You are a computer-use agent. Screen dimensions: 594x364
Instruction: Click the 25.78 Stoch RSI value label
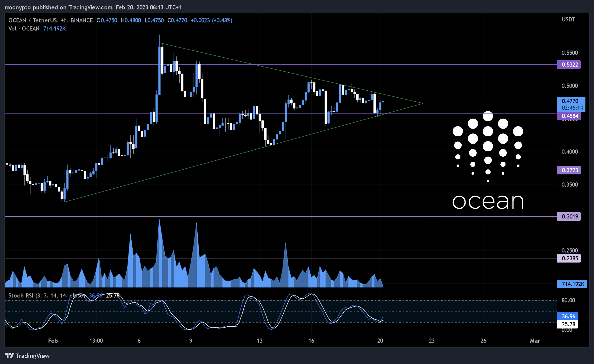567,324
